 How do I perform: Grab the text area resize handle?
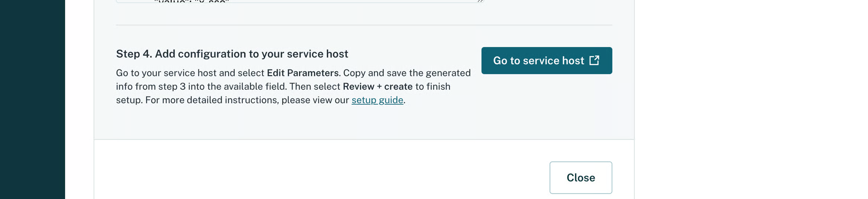pos(480,1)
